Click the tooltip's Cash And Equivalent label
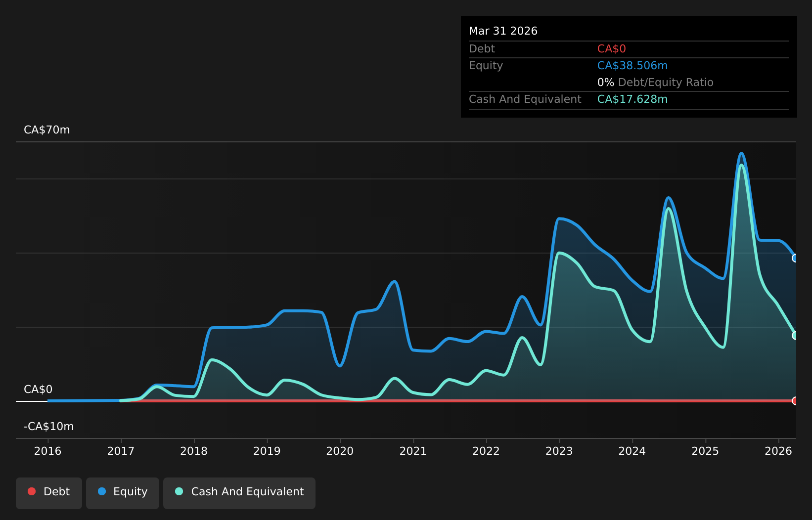Image resolution: width=812 pixels, height=520 pixels. 525,99
